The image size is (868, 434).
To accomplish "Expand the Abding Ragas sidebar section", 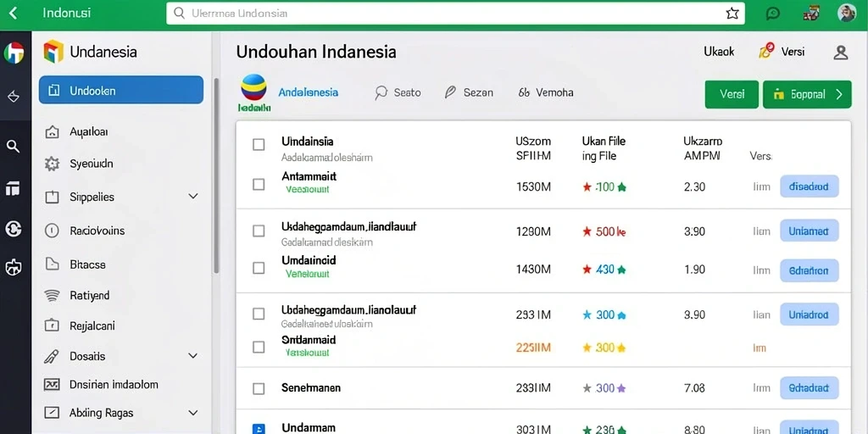I will pos(193,413).
